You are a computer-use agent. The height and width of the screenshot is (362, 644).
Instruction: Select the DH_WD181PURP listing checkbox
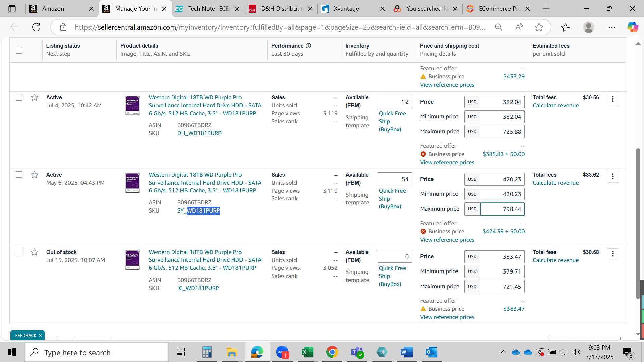(19, 97)
